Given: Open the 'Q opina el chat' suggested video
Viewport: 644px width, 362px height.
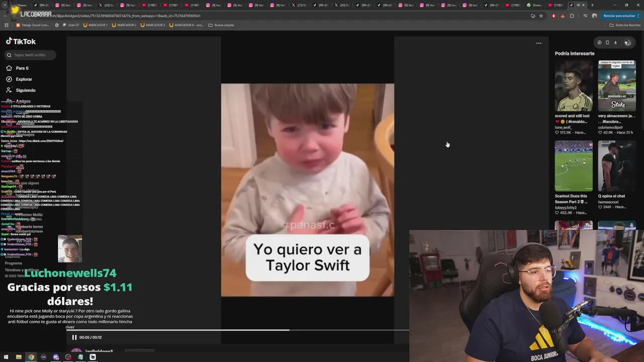Looking at the screenshot, I should pos(617,166).
